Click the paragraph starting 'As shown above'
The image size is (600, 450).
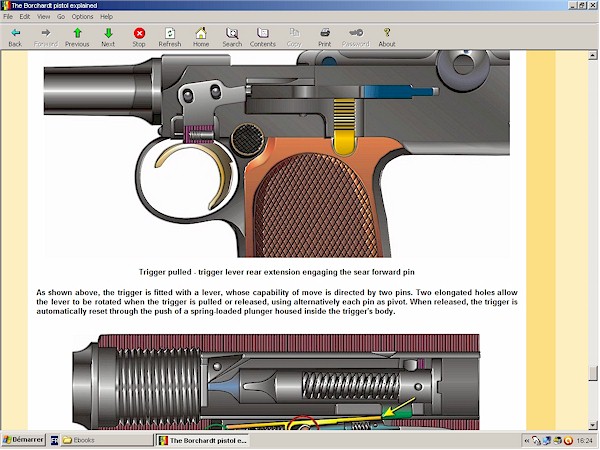[277, 302]
